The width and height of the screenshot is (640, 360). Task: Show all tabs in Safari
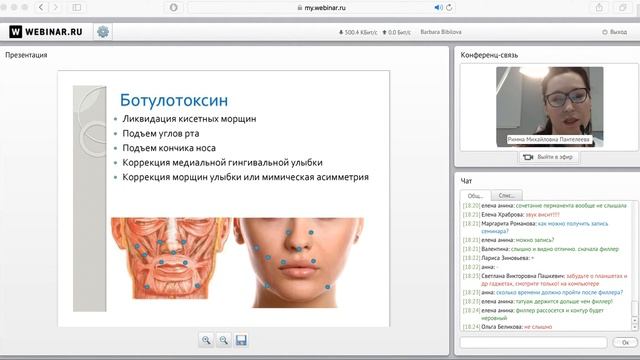(x=622, y=7)
